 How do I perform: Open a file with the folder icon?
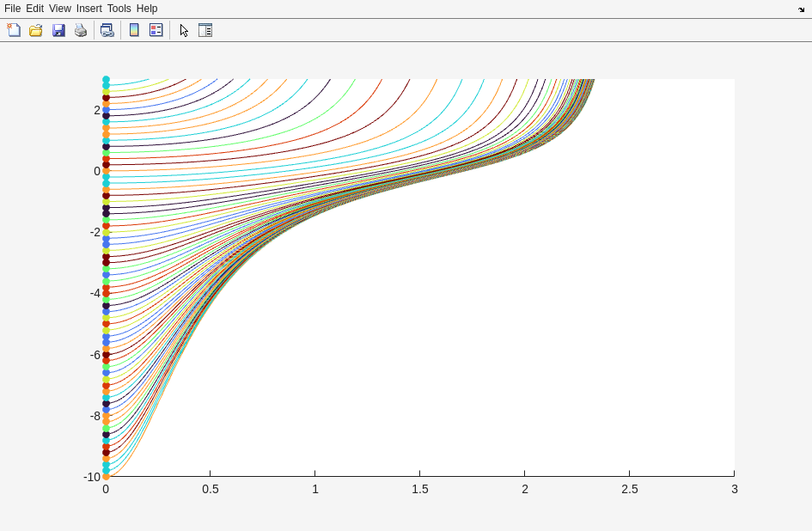point(36,30)
